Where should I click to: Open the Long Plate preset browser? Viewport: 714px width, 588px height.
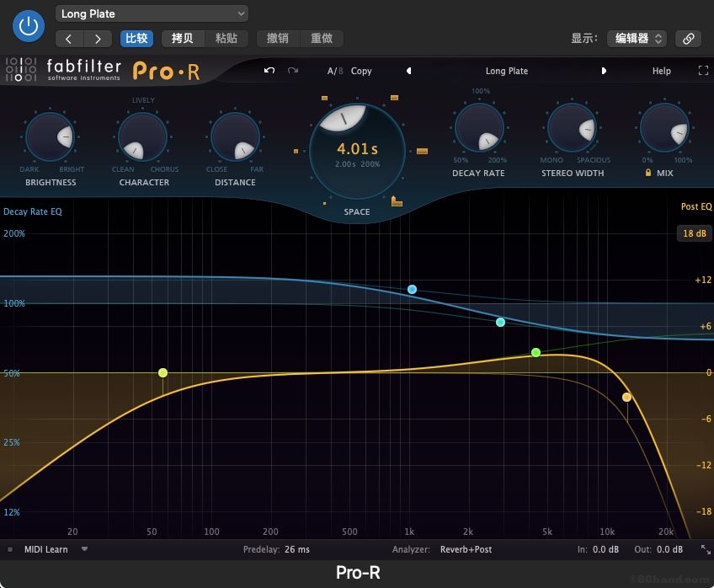506,71
